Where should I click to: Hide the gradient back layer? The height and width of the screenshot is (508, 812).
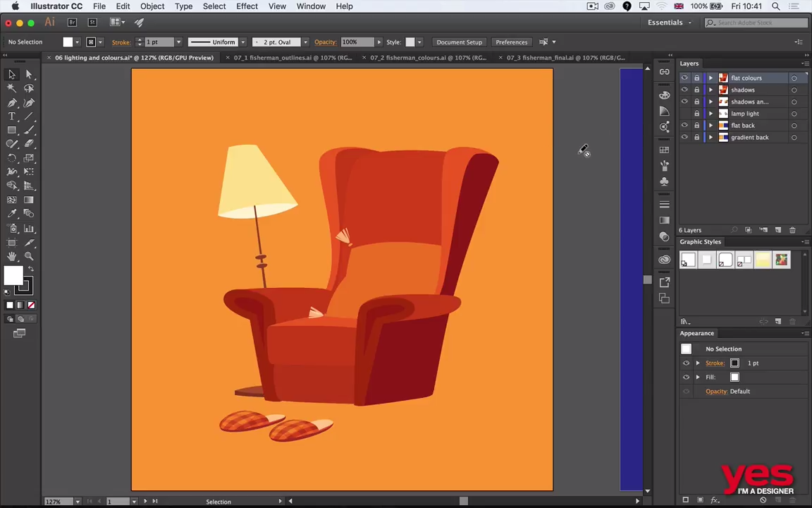pyautogui.click(x=684, y=138)
